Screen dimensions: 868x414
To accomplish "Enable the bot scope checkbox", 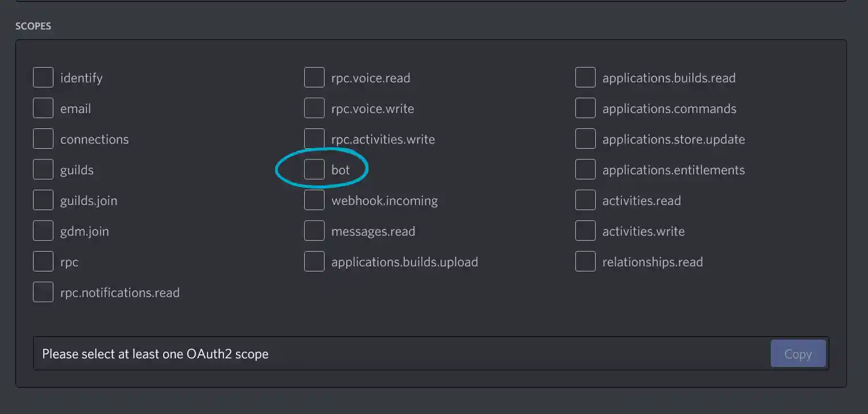I will pyautogui.click(x=314, y=169).
